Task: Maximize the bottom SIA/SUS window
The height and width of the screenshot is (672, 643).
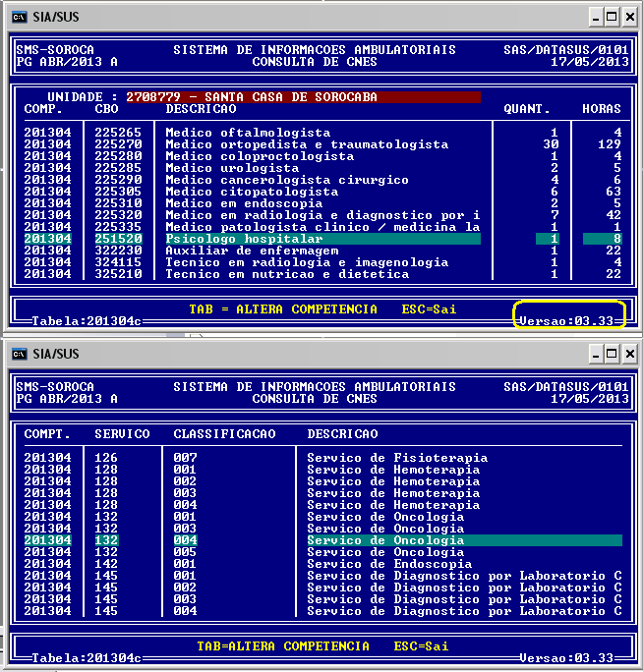Action: [612, 353]
